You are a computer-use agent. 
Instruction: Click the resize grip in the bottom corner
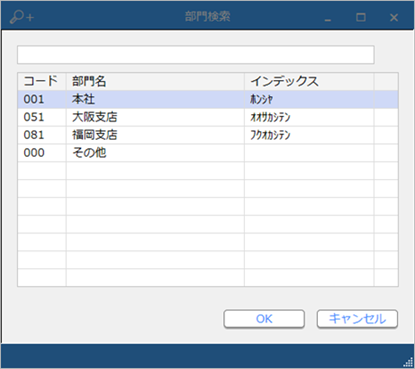408,362
